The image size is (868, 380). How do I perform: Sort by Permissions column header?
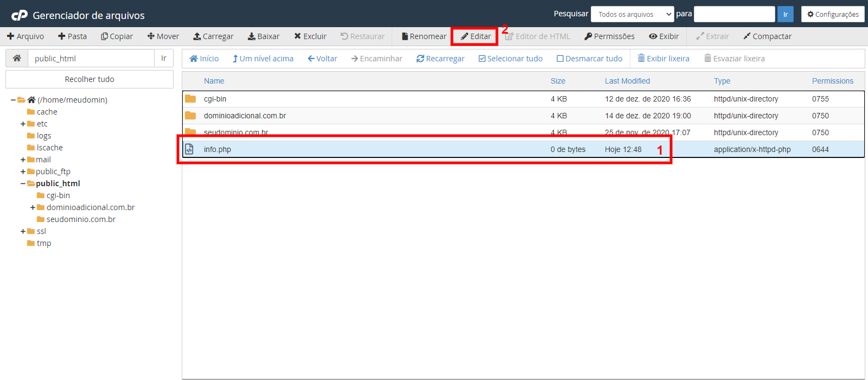pyautogui.click(x=832, y=81)
